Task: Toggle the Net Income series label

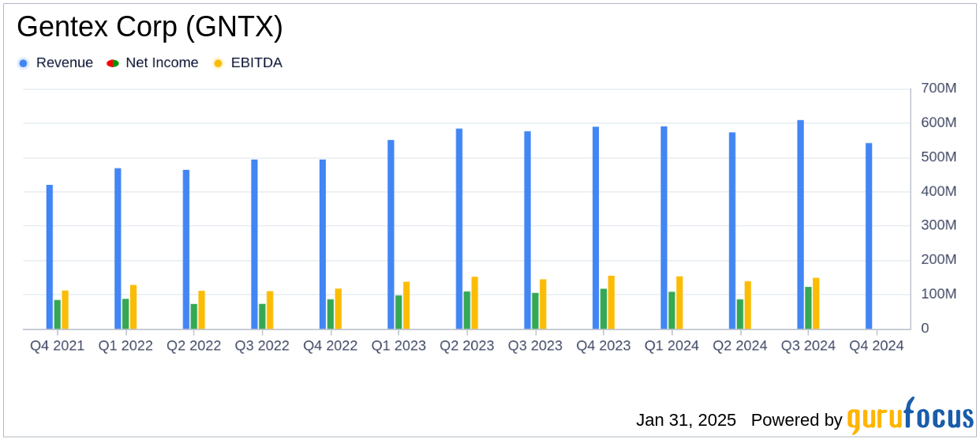Action: click(162, 63)
